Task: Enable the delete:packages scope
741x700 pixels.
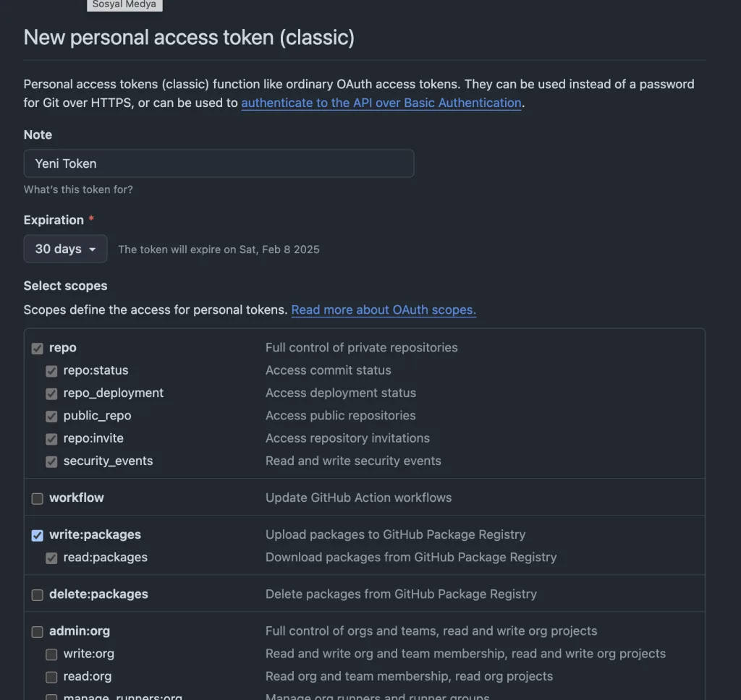Action: click(38, 595)
